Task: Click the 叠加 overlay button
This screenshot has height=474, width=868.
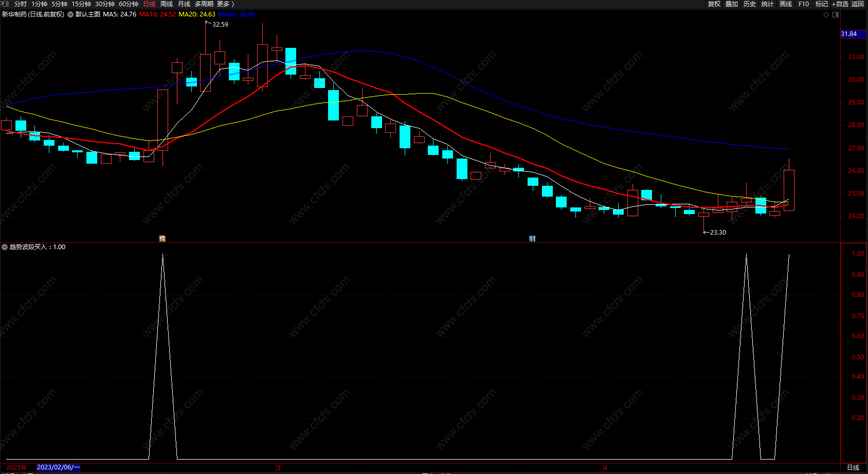Action: (x=732, y=4)
